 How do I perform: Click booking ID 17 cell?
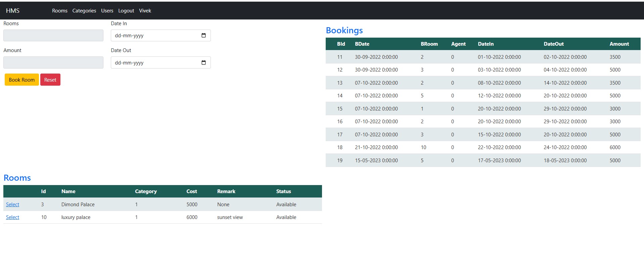pyautogui.click(x=340, y=135)
